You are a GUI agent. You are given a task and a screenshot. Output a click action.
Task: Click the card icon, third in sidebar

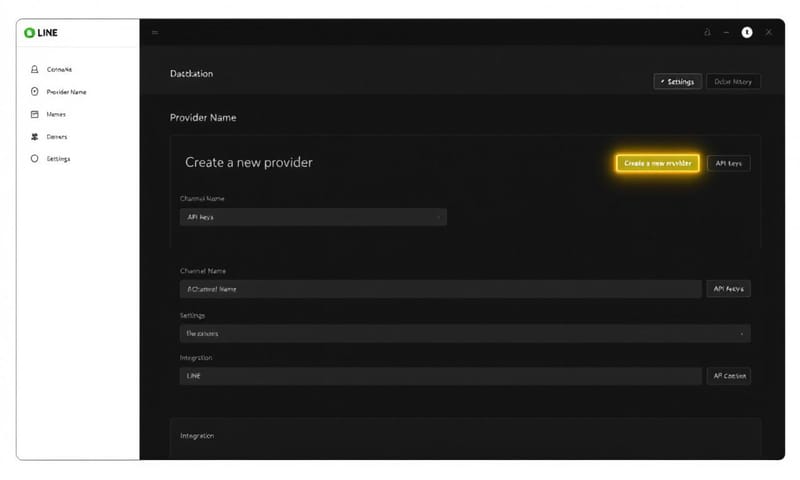[35, 114]
